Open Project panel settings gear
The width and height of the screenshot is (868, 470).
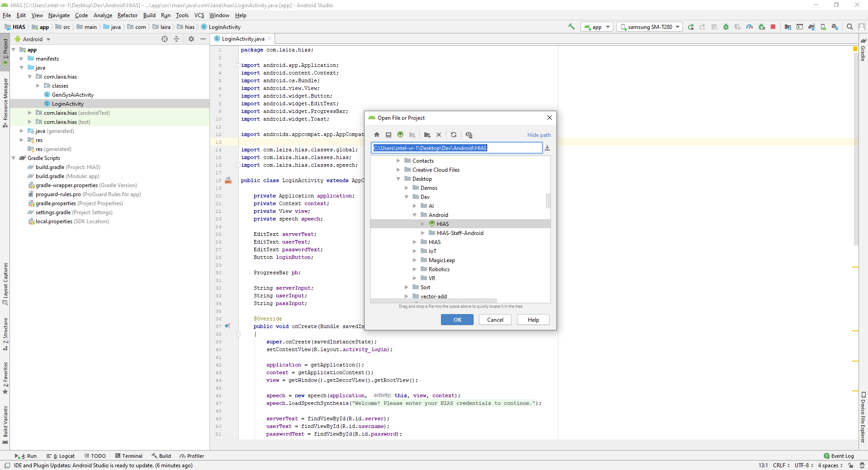[x=191, y=39]
